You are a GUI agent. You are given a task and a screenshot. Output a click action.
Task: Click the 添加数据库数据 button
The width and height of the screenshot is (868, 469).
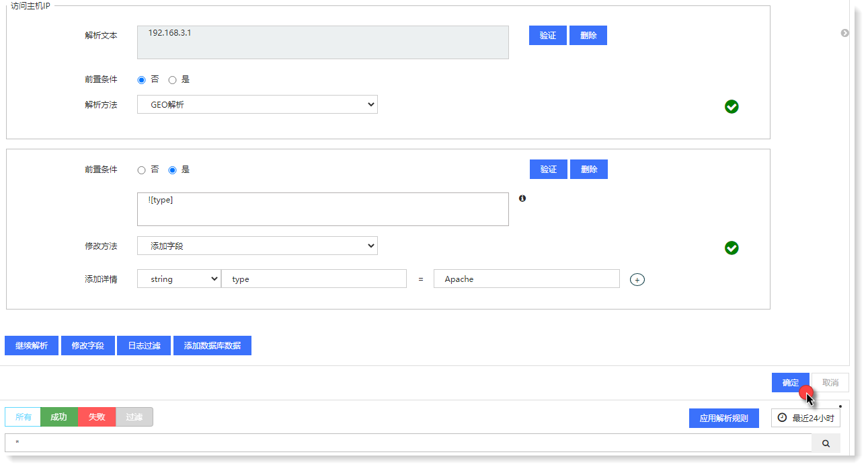pyautogui.click(x=212, y=346)
